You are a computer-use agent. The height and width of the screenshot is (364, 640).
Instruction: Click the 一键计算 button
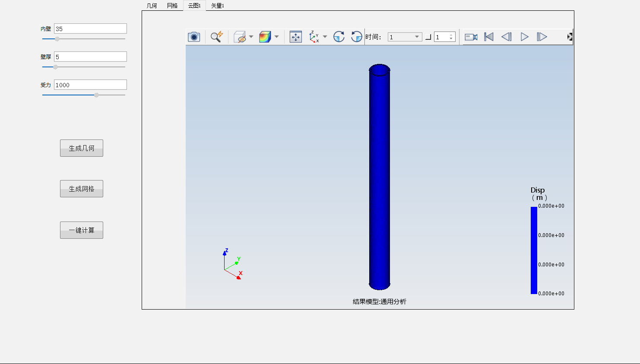(x=82, y=230)
